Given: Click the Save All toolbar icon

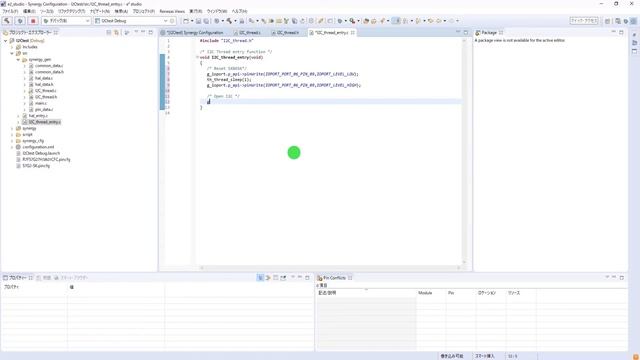Looking at the screenshot, I should click(x=206, y=20).
